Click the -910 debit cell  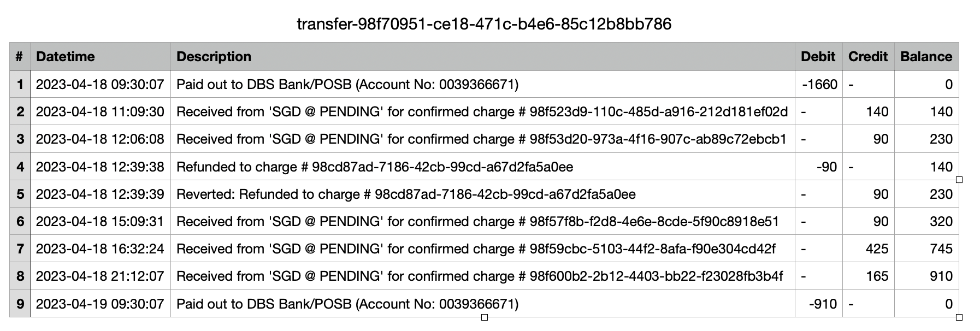point(818,304)
